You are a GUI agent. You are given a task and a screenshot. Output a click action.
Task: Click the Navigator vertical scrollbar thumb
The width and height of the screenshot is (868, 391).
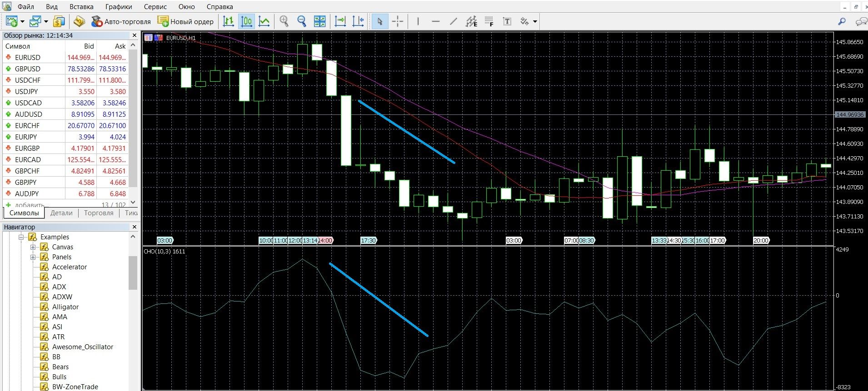click(x=133, y=272)
